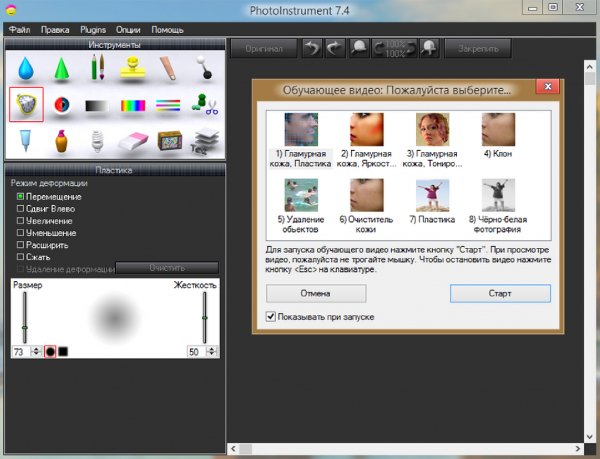The image size is (600, 459).
Task: Close the tutorial video dialog
Action: click(548, 86)
